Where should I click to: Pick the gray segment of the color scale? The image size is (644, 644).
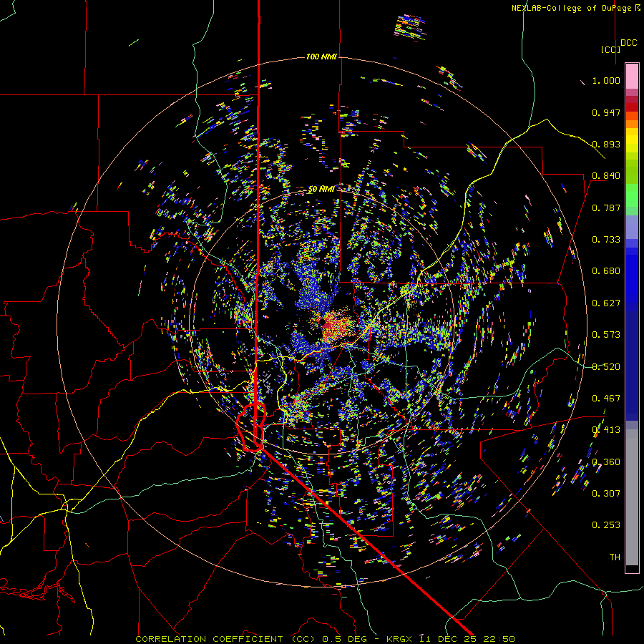pyautogui.click(x=632, y=497)
